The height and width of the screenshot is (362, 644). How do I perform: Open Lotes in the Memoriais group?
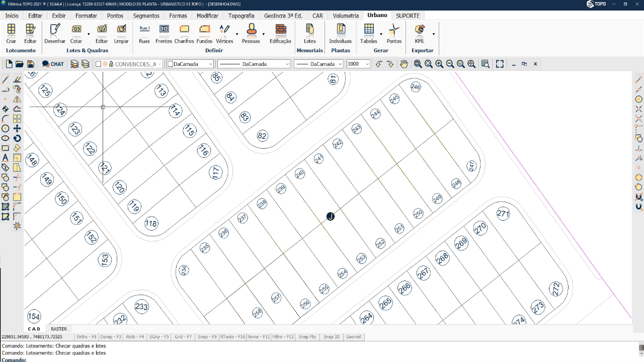pyautogui.click(x=310, y=33)
